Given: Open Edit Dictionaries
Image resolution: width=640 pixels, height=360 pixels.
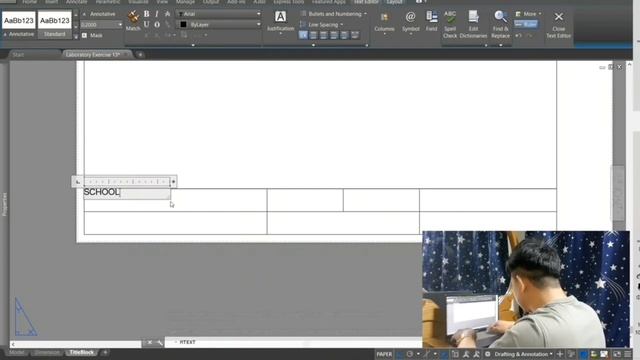Looking at the screenshot, I should coord(473,24).
